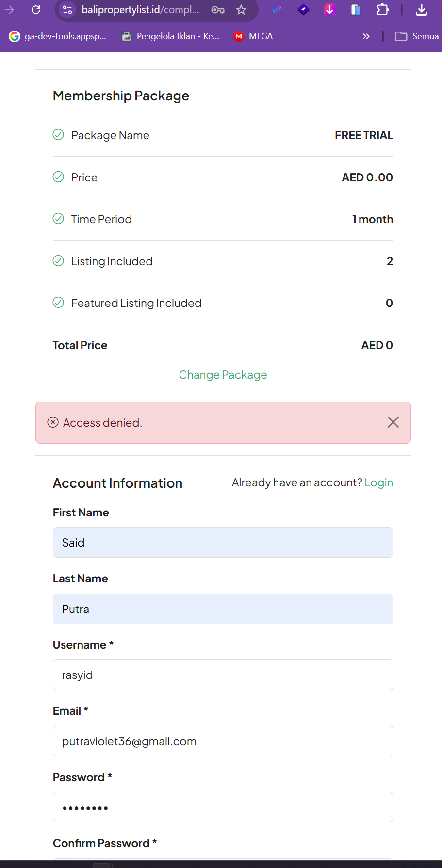Open the blue document extension icon
Screen dimensions: 442x868
(356, 10)
